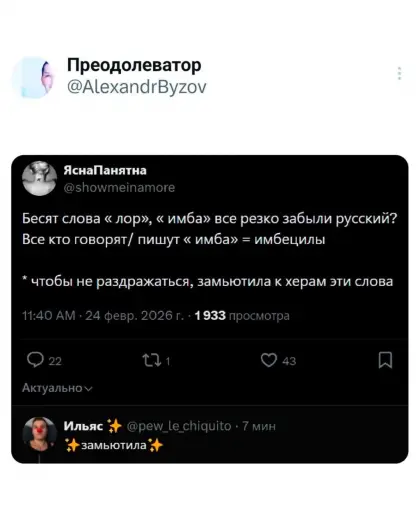Open the @showmeinamore handle link
Image resolution: width=420 pixels, height=525 pixels.
coord(119,187)
